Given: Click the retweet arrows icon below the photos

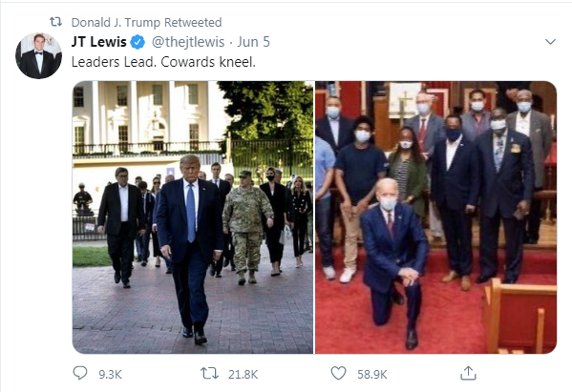Looking at the screenshot, I should 209,374.
